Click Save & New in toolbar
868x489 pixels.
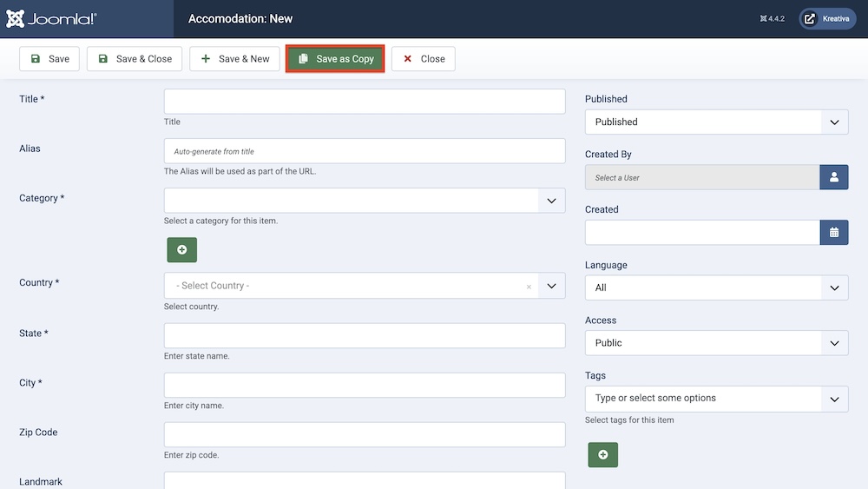(234, 59)
